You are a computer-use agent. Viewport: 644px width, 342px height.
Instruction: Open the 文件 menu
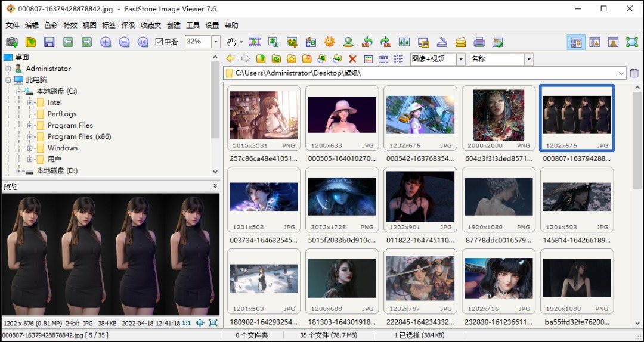pyautogui.click(x=13, y=26)
